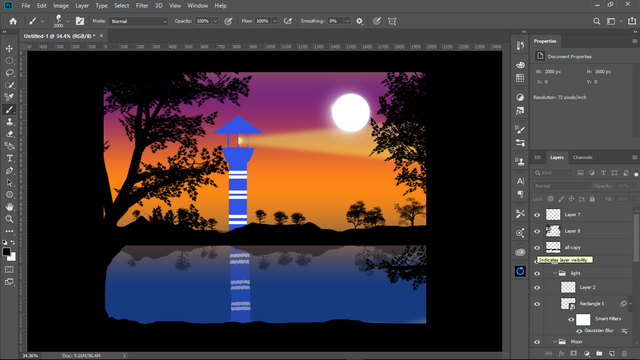Select Layer 7 thumbnail
The image size is (640, 360).
553,214
